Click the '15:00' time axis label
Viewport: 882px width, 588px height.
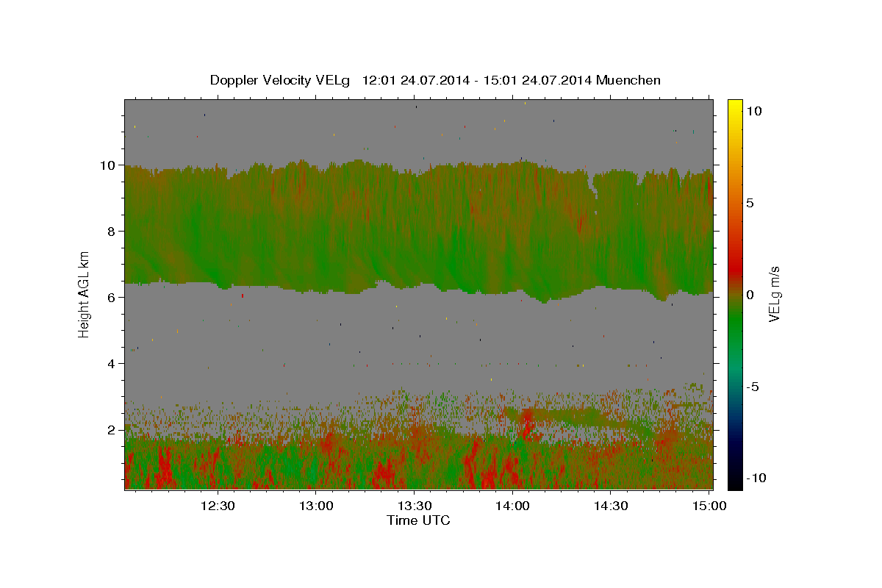click(709, 506)
